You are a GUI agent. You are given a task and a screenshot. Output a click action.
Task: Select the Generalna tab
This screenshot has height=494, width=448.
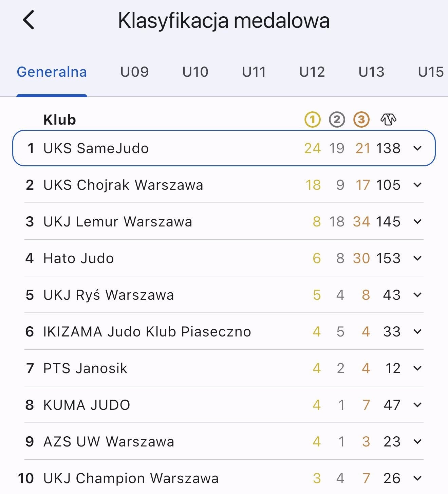pyautogui.click(x=52, y=72)
